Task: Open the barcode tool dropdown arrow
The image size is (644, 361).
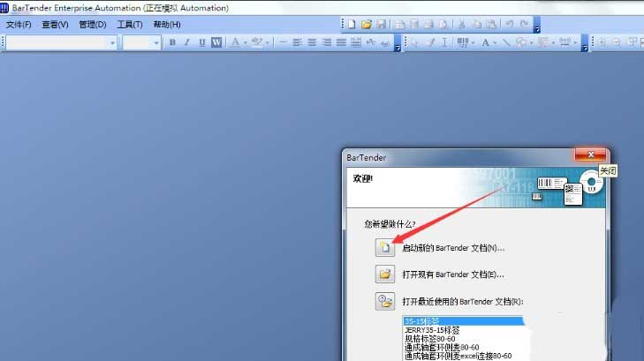Action: click(x=474, y=42)
